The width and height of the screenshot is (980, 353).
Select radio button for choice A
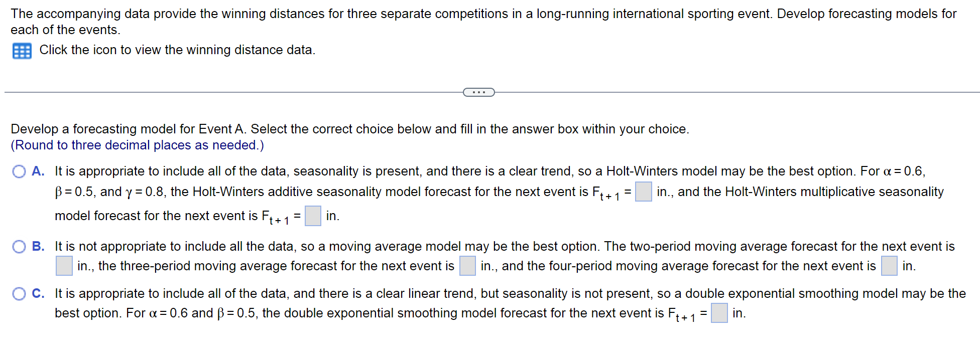19,171
